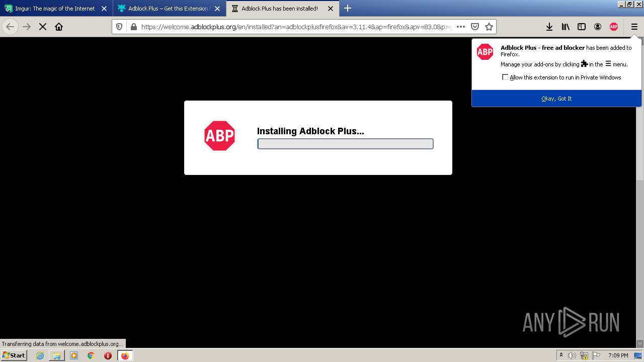Show hidden system tray icons

pos(561,355)
